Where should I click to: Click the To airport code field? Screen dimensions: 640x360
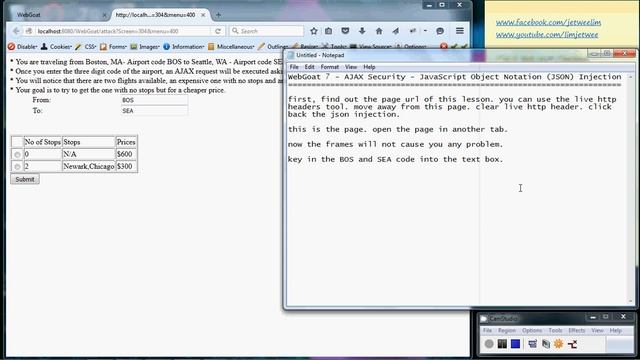[154, 111]
